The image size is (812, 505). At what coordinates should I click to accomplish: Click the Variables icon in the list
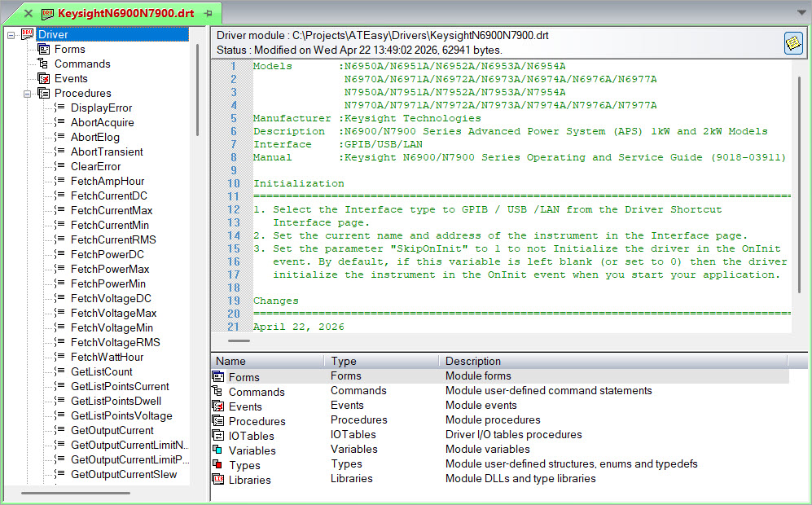[217, 450]
